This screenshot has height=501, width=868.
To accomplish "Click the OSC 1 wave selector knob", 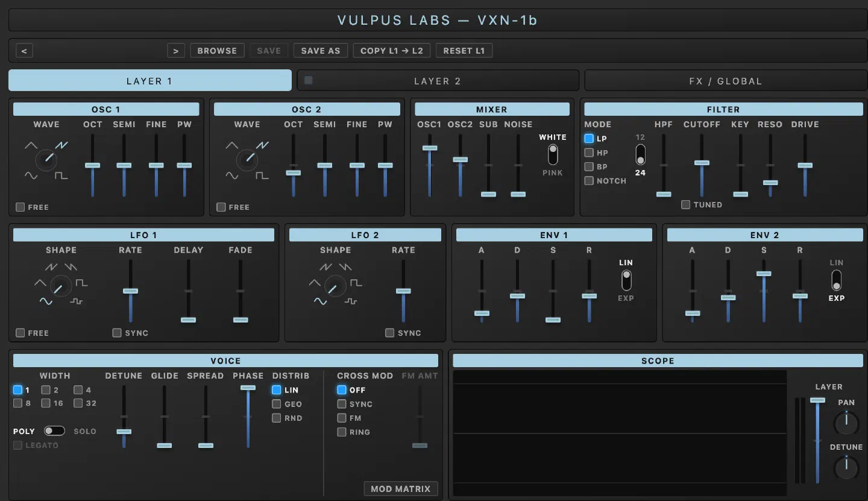I will point(46,160).
